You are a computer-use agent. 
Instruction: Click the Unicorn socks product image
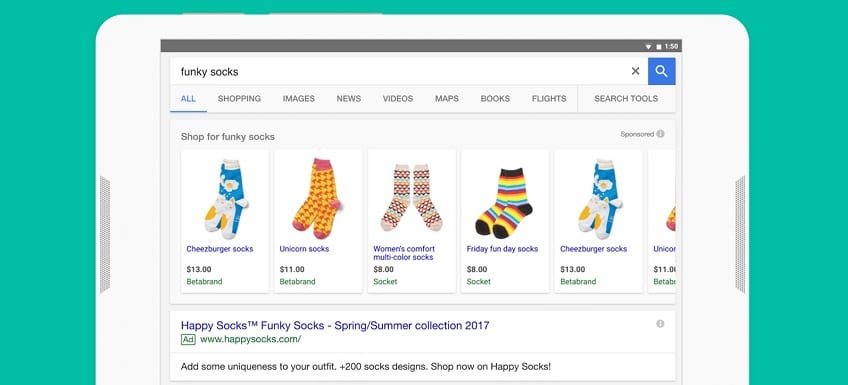[317, 198]
